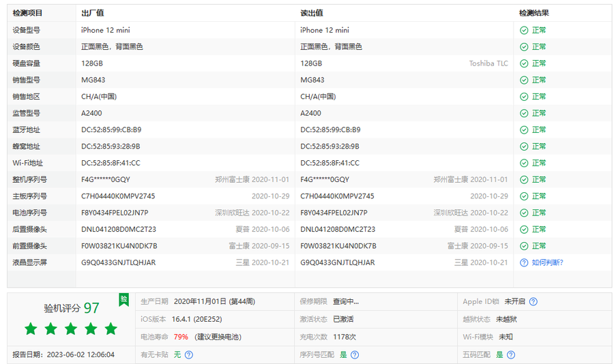
Task: Select the charge count 1178次
Action: pyautogui.click(x=345, y=337)
